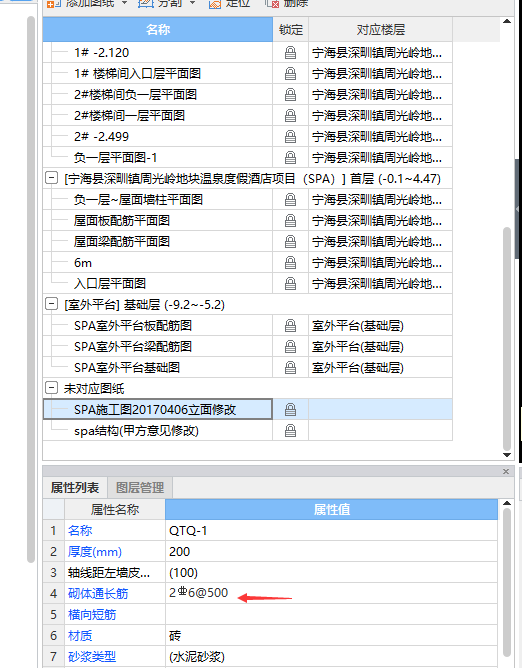This screenshot has width=522, height=668.
Task: Open the 厚度(mm) property link
Action: tap(95, 552)
